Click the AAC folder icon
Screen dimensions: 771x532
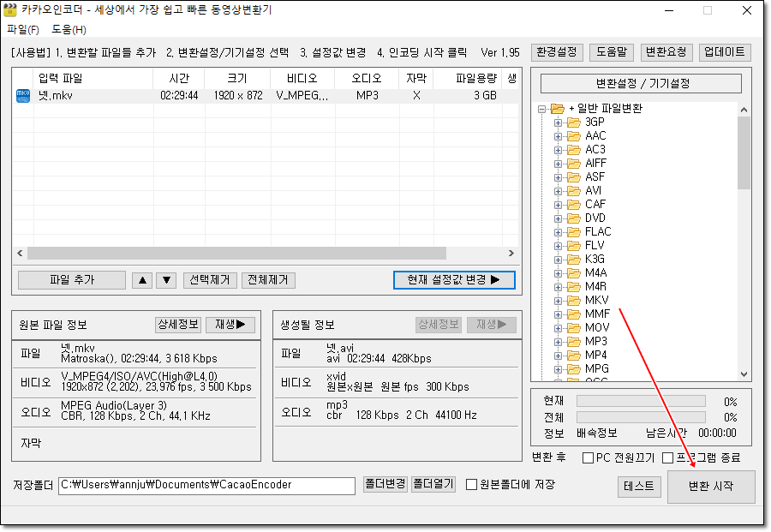pyautogui.click(x=573, y=135)
